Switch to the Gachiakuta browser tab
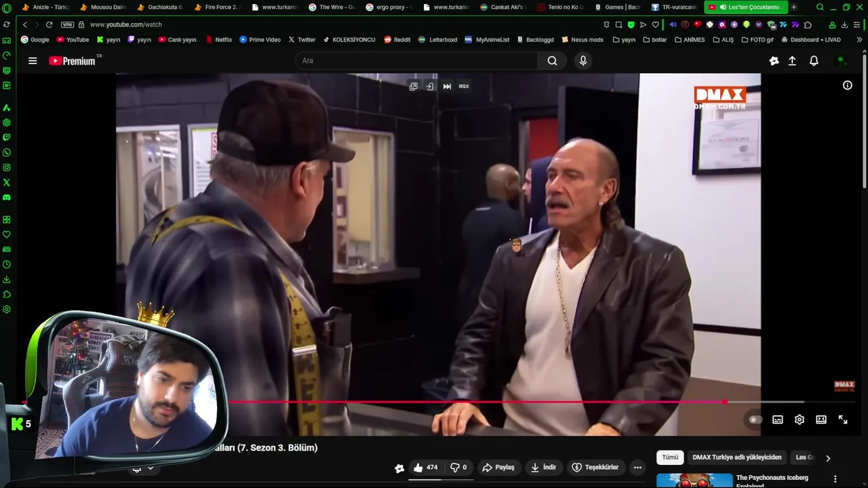 point(160,7)
